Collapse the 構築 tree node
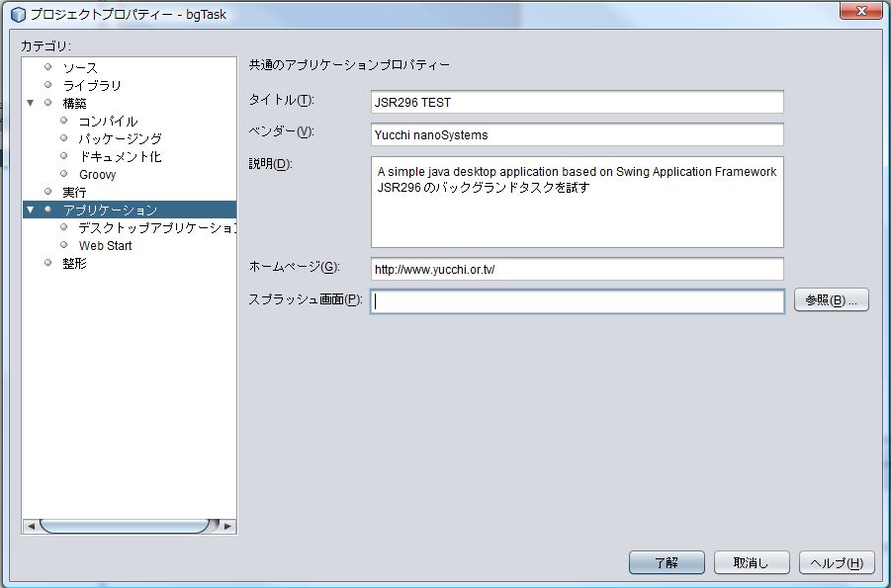The height and width of the screenshot is (588, 891). tap(30, 103)
